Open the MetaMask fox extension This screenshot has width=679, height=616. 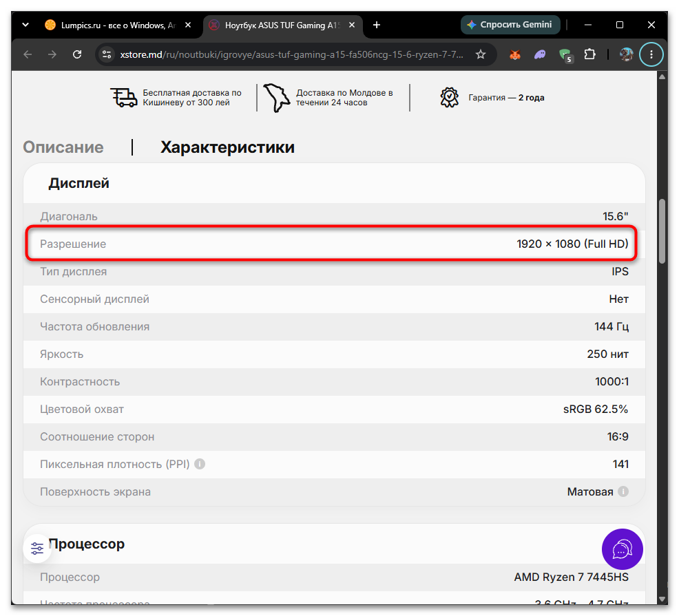point(515,54)
